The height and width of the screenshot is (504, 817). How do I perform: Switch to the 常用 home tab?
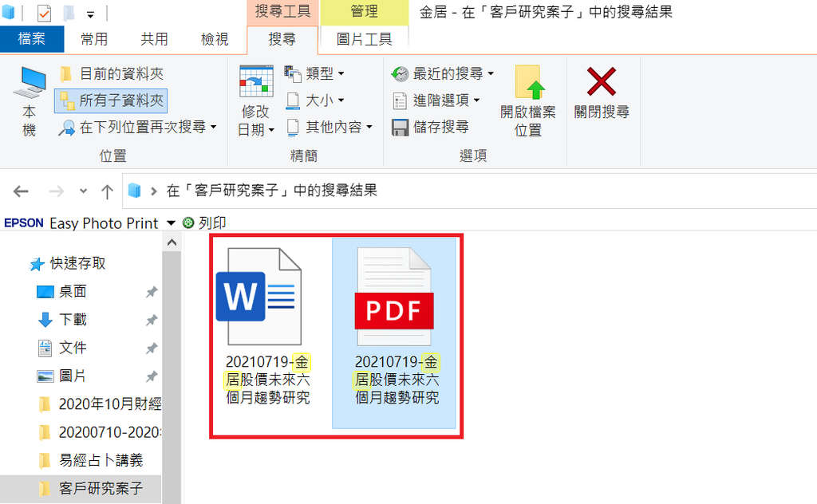tap(94, 39)
